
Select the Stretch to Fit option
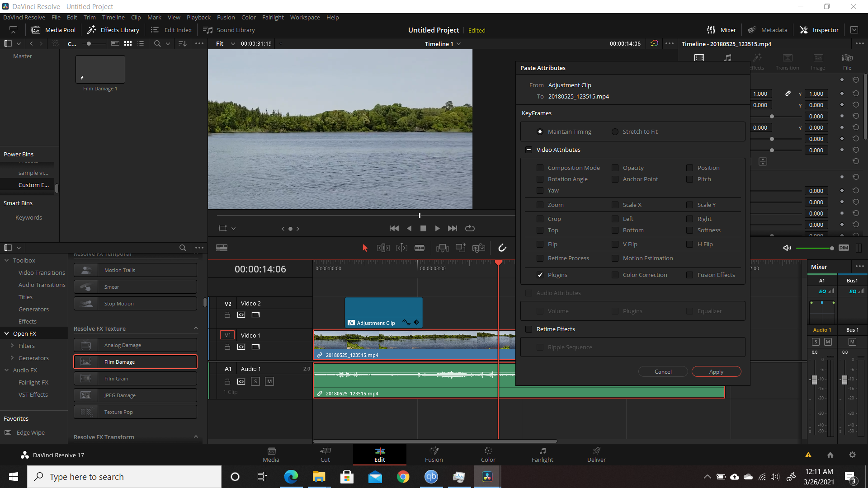(x=615, y=132)
